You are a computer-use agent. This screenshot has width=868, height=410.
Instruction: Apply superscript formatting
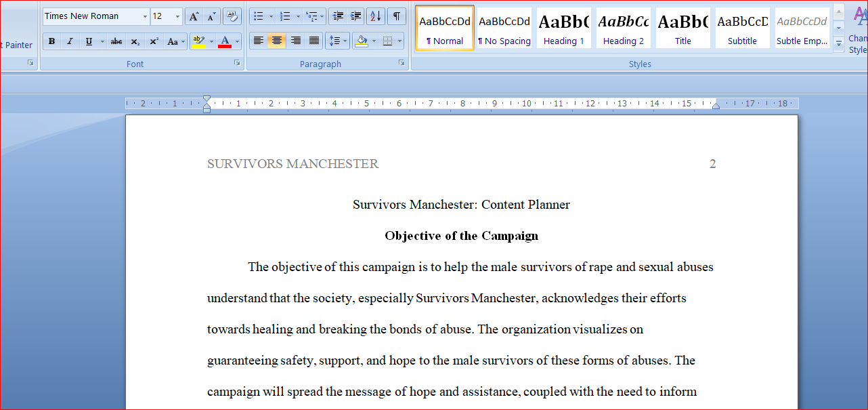154,41
